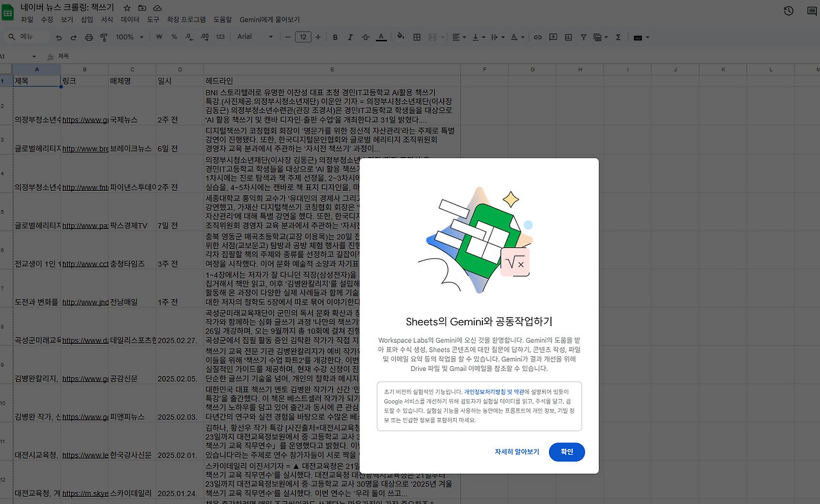Image resolution: width=820 pixels, height=504 pixels.
Task: Click the 자세히 알아보기 link
Action: click(516, 451)
